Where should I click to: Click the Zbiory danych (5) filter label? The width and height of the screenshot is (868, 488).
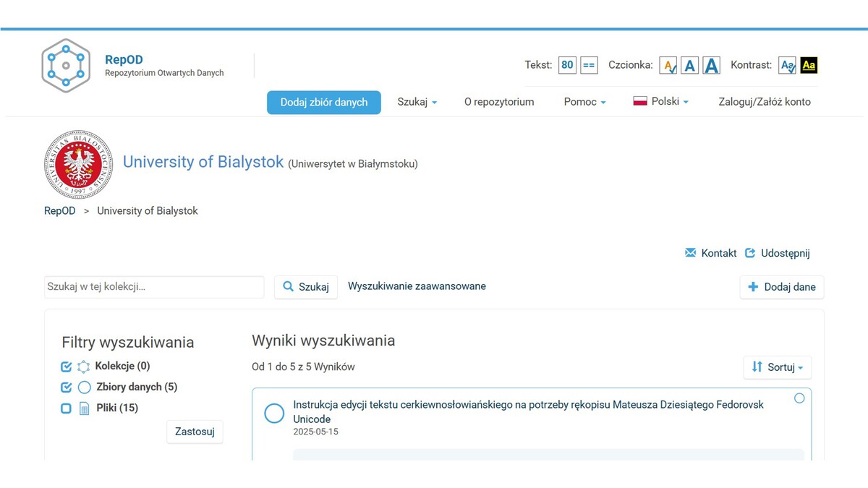click(137, 388)
